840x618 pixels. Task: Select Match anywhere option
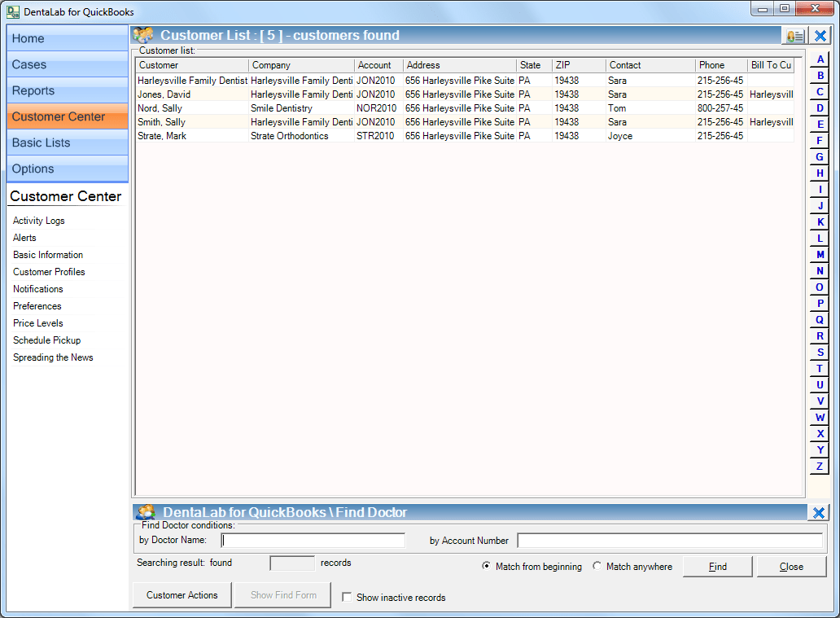(597, 567)
